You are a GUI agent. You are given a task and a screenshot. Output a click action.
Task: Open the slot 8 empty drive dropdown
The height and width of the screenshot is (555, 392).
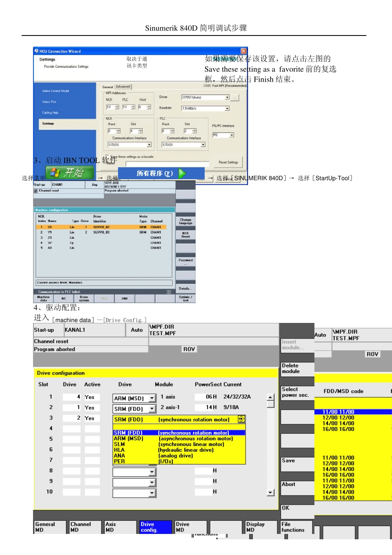pyautogui.click(x=152, y=472)
